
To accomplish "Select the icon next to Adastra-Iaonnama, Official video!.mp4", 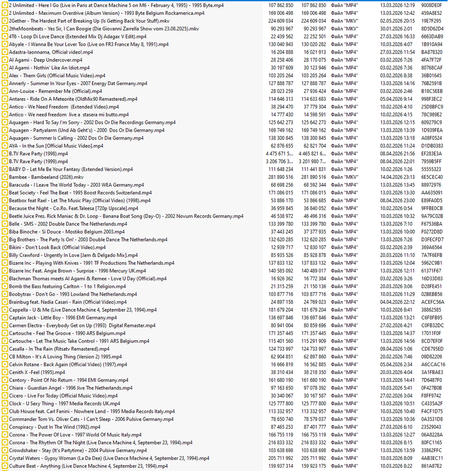I will click(x=5, y=52).
